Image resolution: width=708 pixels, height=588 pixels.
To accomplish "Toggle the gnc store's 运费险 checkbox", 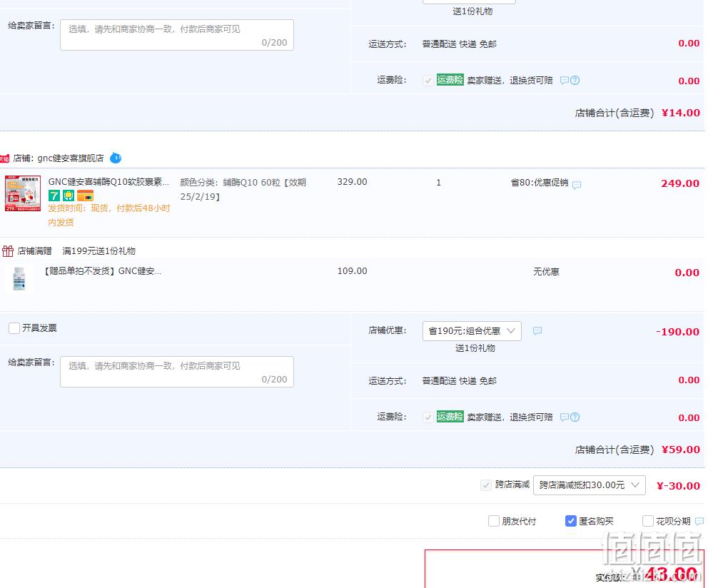I will [x=428, y=417].
